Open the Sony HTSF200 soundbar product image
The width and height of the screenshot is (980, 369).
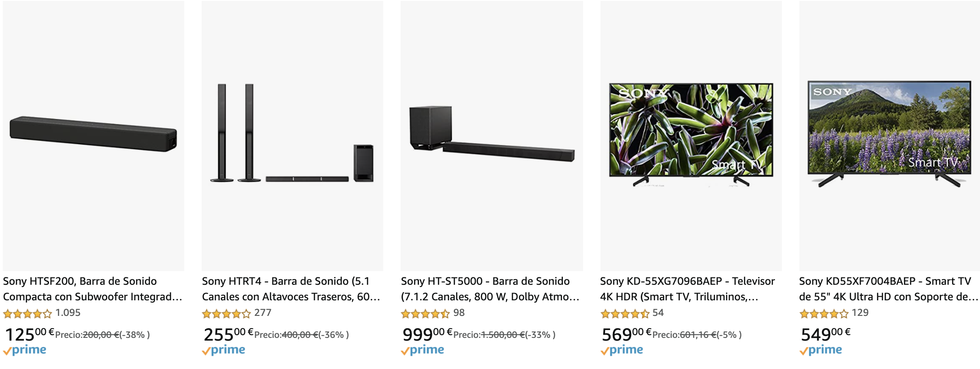click(x=94, y=136)
